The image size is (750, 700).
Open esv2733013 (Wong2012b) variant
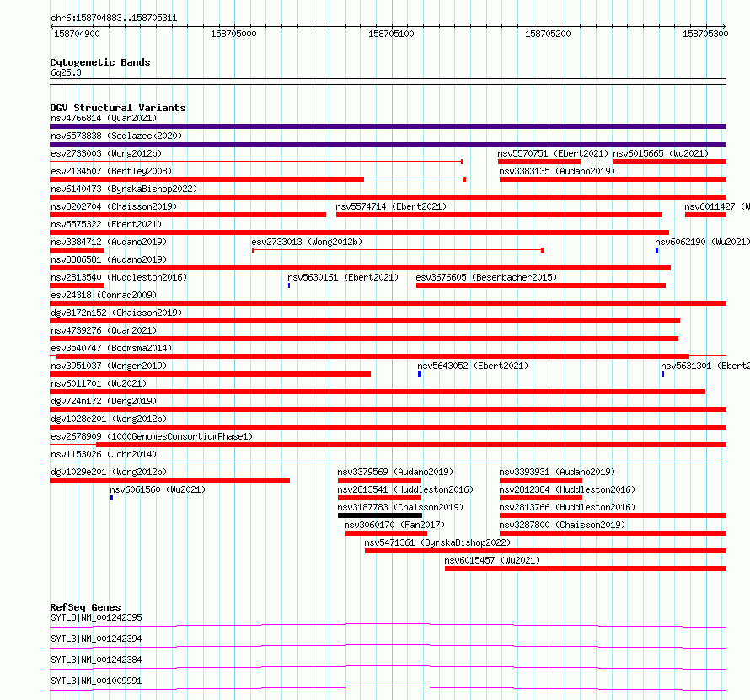[x=307, y=242]
